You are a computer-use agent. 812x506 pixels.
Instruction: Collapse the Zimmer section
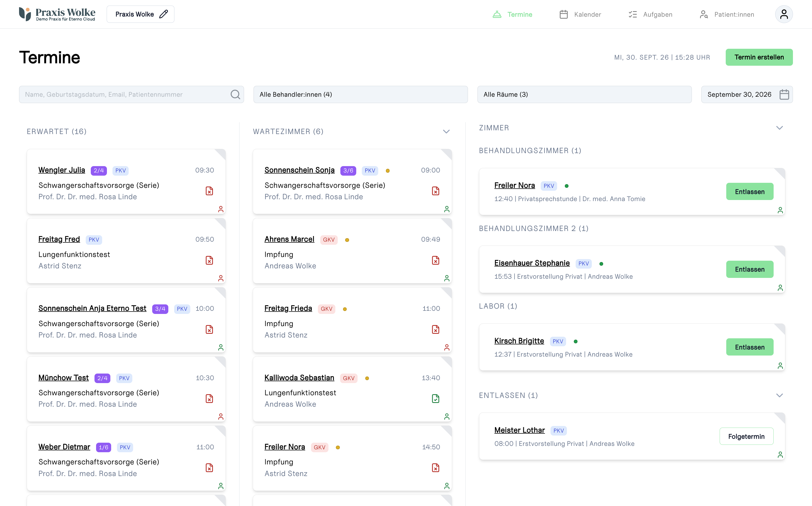(x=779, y=128)
